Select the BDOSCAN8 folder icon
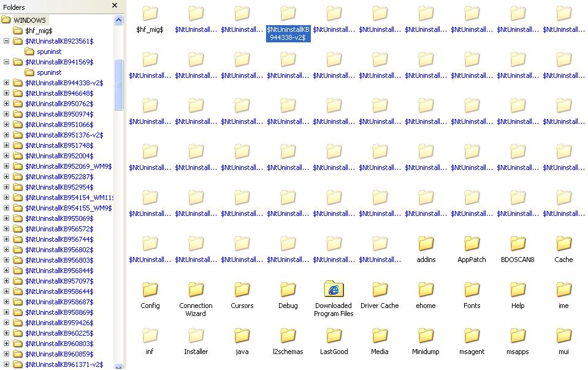The width and height of the screenshot is (588, 370). click(518, 244)
